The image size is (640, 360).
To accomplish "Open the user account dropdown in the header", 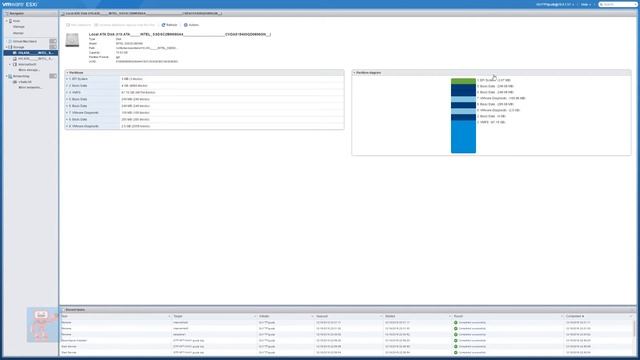I will click(x=555, y=4).
